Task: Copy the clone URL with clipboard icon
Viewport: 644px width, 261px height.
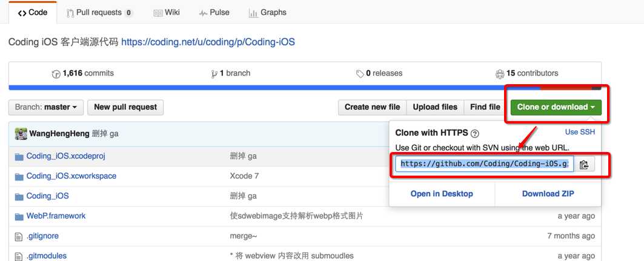Action: coord(584,165)
